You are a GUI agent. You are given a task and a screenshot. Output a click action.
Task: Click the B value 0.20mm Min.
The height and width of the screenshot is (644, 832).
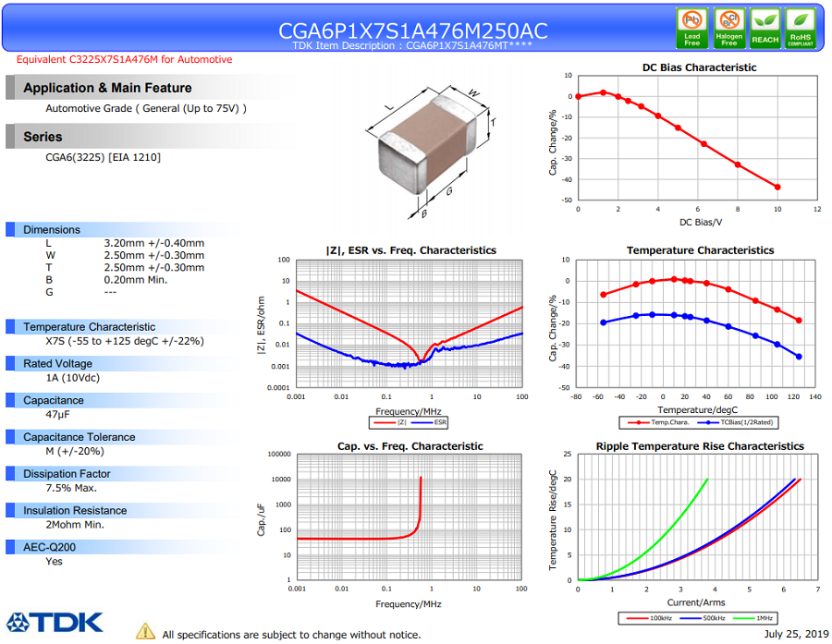135,280
